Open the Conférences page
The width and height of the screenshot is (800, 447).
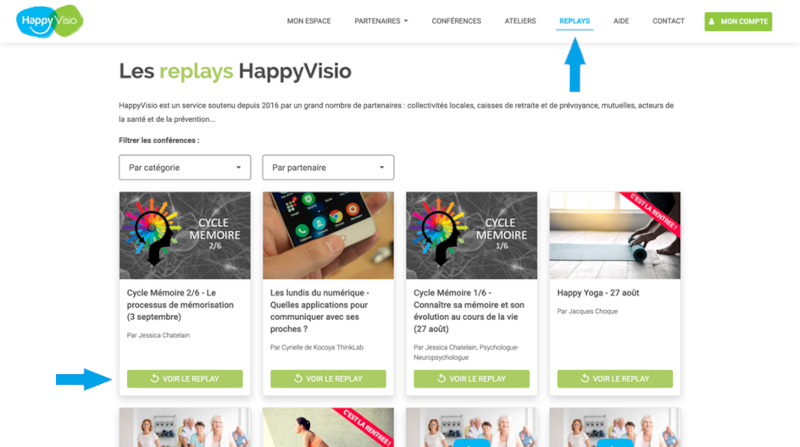(x=456, y=21)
